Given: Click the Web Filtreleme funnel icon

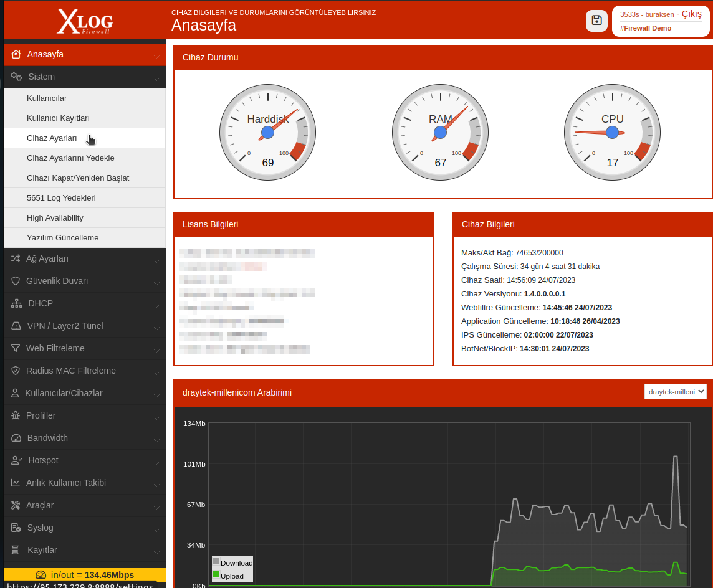Looking at the screenshot, I should [16, 348].
